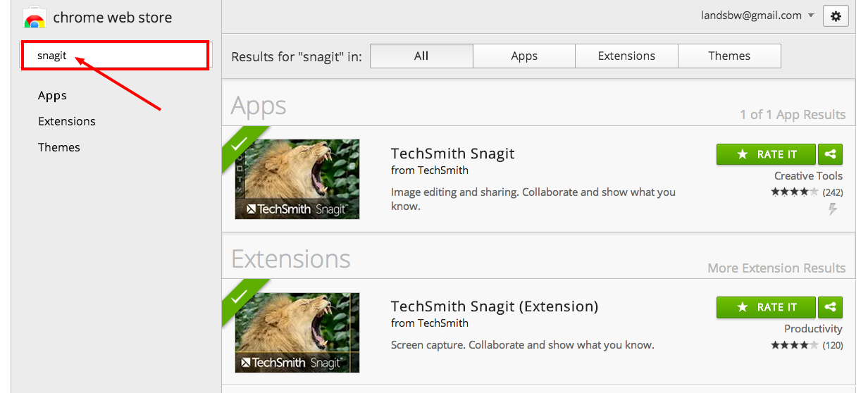868x393 pixels.
Task: Open Extensions category in the sidebar
Action: point(67,121)
